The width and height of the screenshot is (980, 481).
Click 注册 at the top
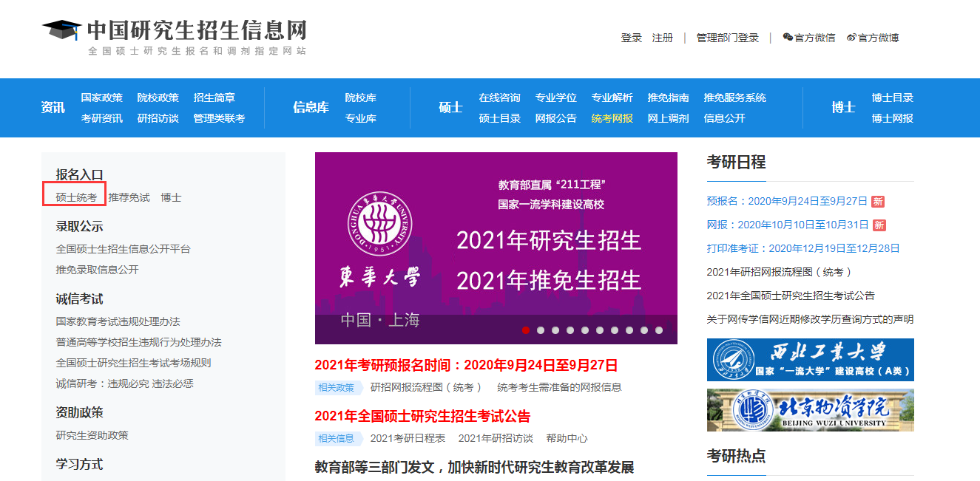tap(663, 38)
